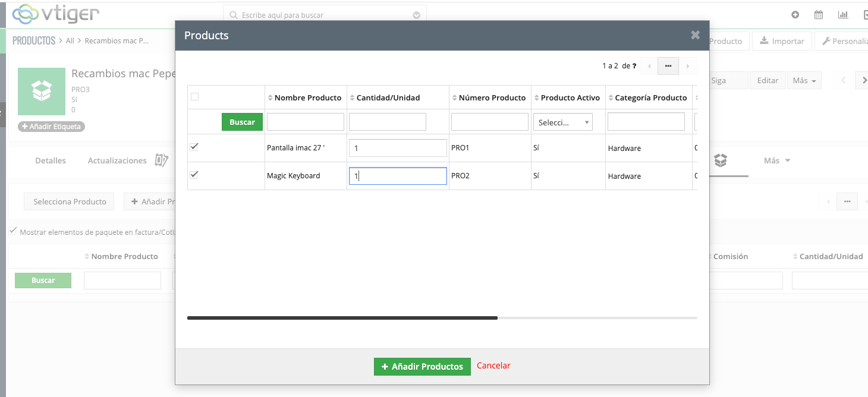Open the reports chart icon
The height and width of the screenshot is (397, 868).
coord(842,15)
